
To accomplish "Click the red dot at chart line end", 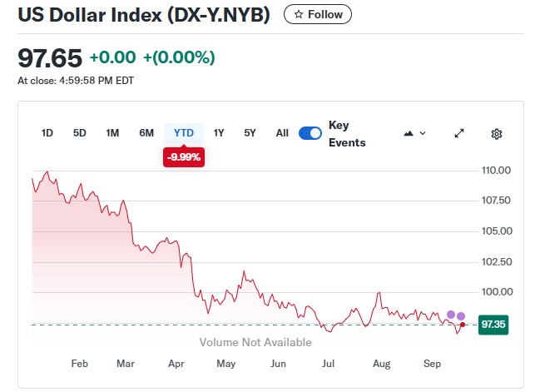I will point(463,325).
